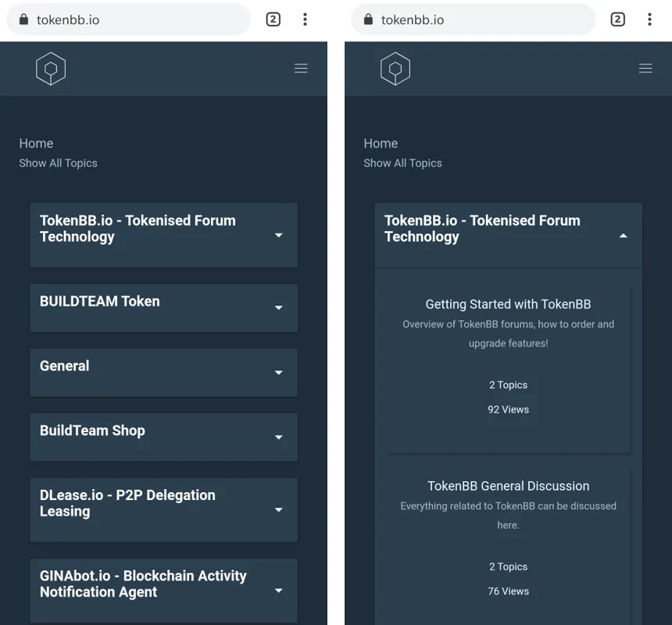Collapse TokenBB.io category arrow in right screen
The image size is (672, 625).
pos(624,236)
